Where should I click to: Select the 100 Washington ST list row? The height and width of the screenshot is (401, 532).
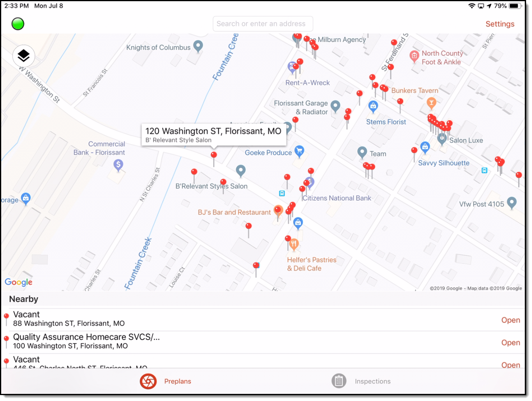[x=263, y=342]
